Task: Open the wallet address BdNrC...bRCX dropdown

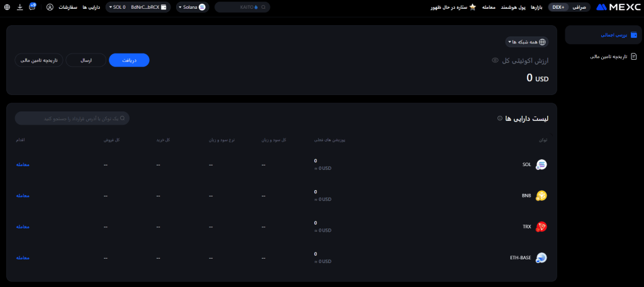Action: pos(138,7)
